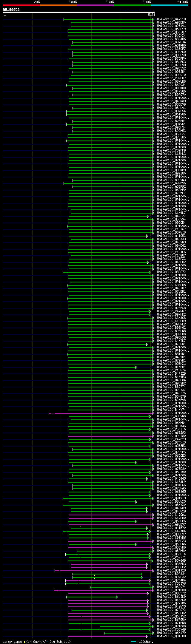191x644 pixels.
Task: Select the UniRef100_B6JWX5 label
Action: tap(171, 502)
